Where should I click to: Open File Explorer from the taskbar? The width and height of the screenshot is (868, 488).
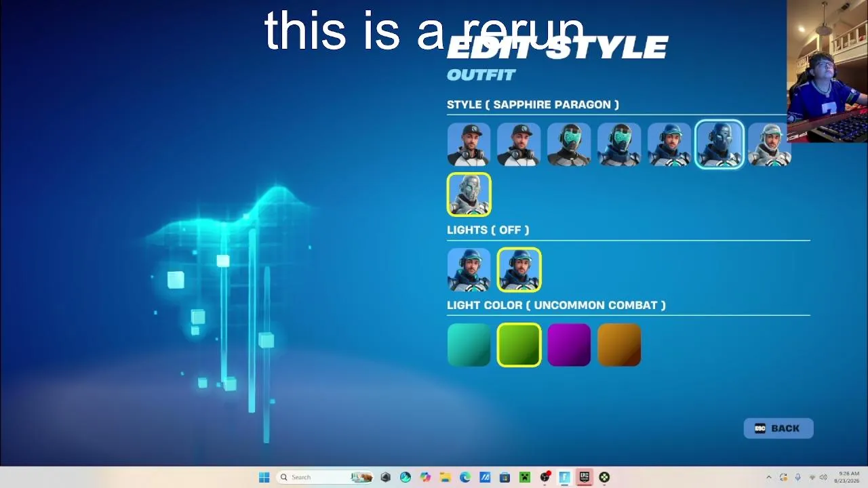[x=445, y=477]
